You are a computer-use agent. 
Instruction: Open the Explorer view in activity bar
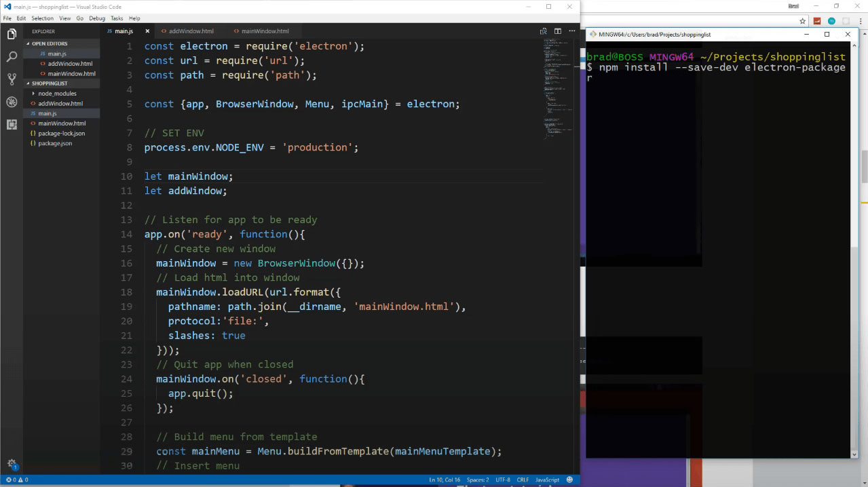[x=12, y=34]
